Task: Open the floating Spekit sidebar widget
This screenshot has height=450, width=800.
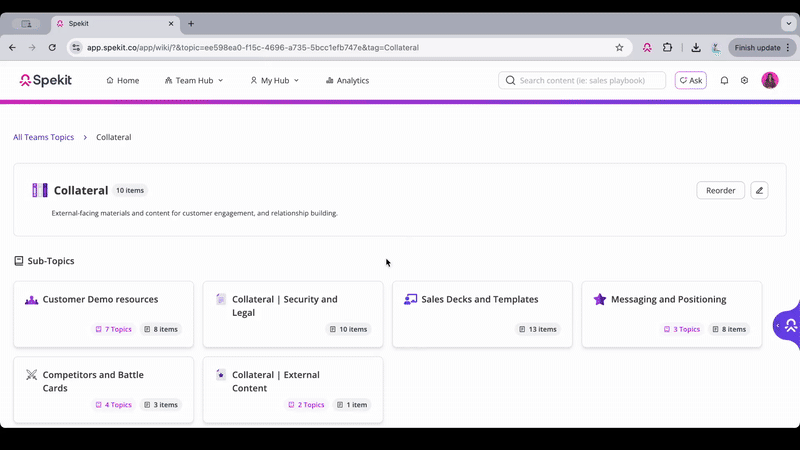Action: [787, 325]
